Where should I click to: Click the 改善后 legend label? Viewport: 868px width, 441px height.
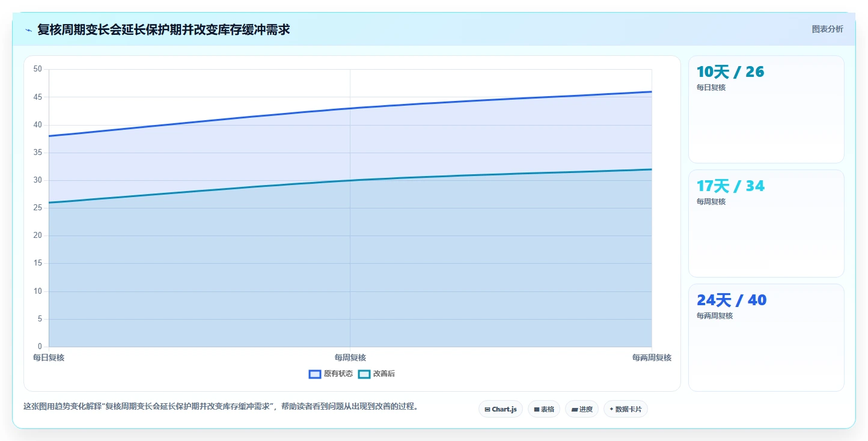(384, 374)
